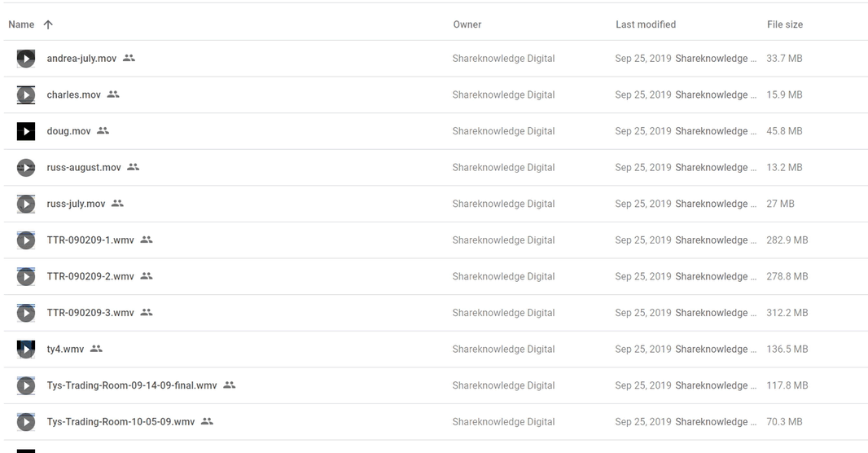Viewport: 868px width, 453px height.
Task: Click the thumbnail icon for ty4.wmv
Action: pos(26,349)
